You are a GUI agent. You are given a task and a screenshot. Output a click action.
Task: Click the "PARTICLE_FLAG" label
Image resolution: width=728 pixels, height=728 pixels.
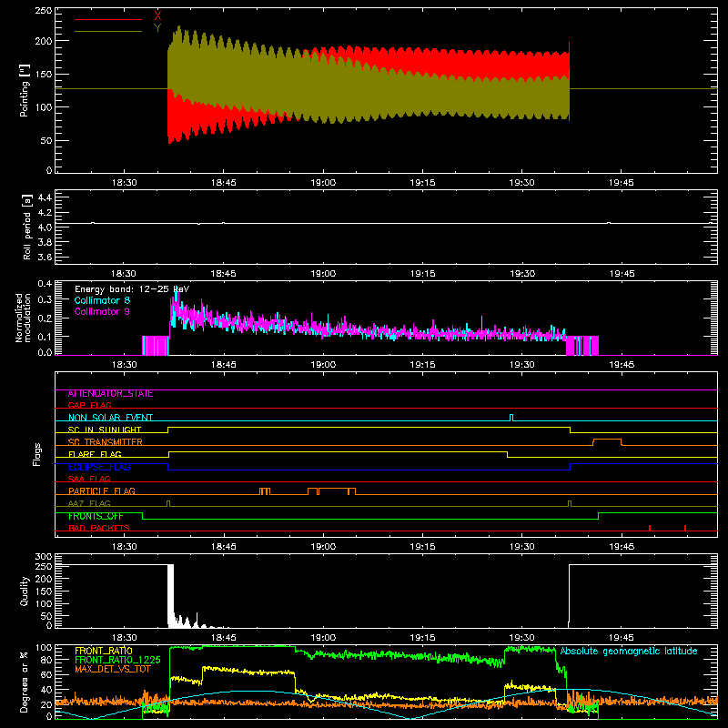(x=102, y=491)
